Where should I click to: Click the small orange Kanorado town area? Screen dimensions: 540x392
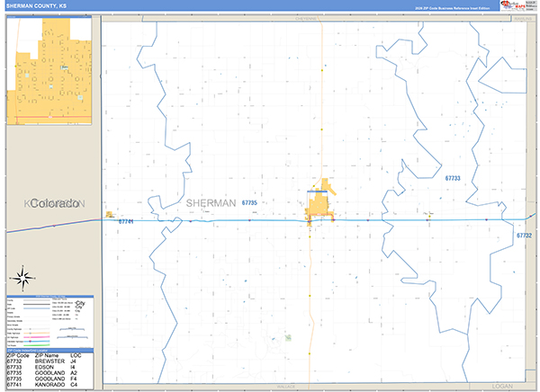coord(110,214)
